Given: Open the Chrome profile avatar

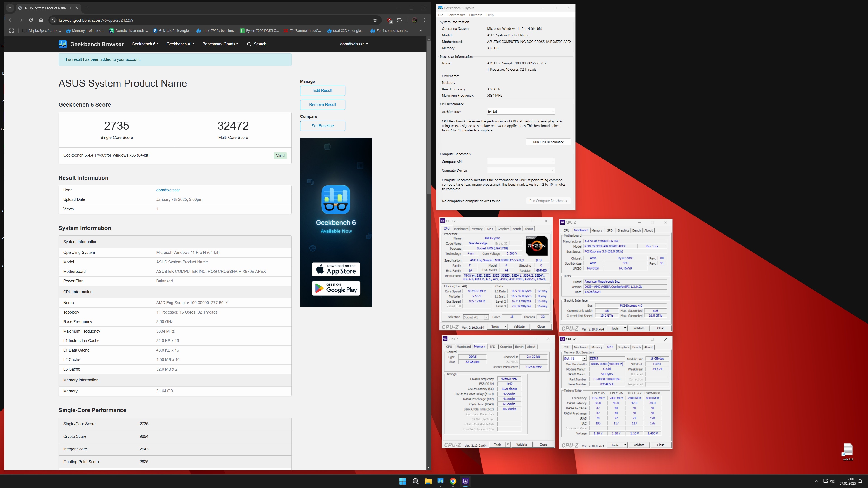Looking at the screenshot, I should 415,20.
